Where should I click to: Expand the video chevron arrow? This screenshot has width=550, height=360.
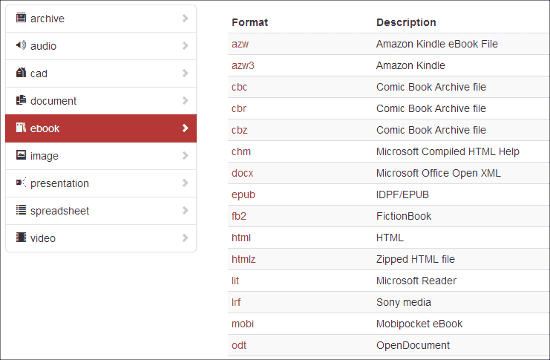tap(185, 238)
